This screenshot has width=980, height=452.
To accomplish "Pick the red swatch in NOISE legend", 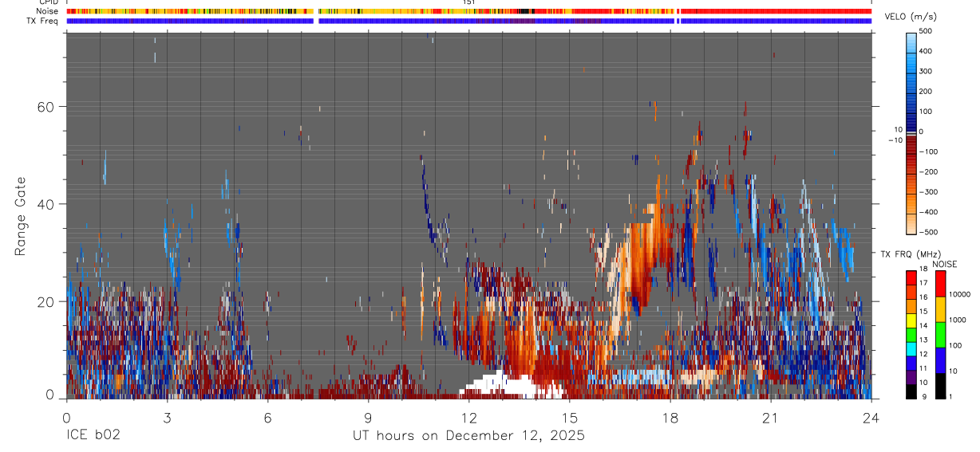I will coord(941,284).
